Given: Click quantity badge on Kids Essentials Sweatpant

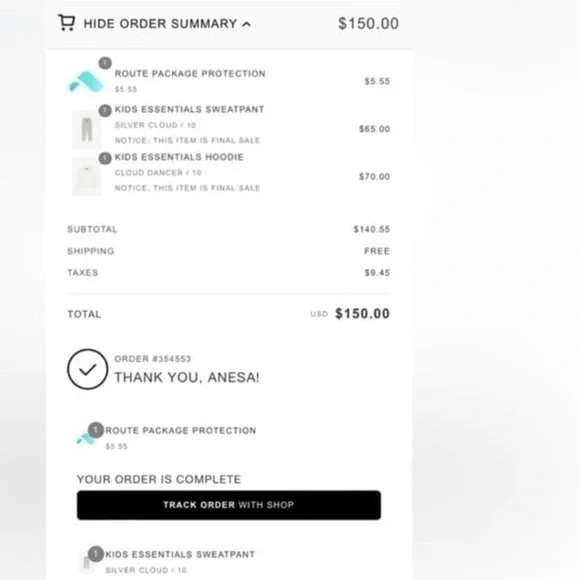Looking at the screenshot, I should point(105,111).
